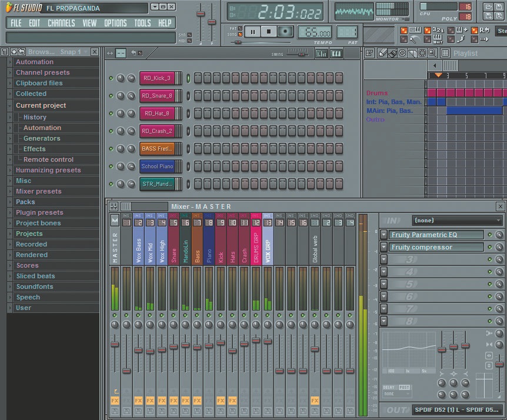Click the Playlist time marker

pyautogui.click(x=438, y=75)
